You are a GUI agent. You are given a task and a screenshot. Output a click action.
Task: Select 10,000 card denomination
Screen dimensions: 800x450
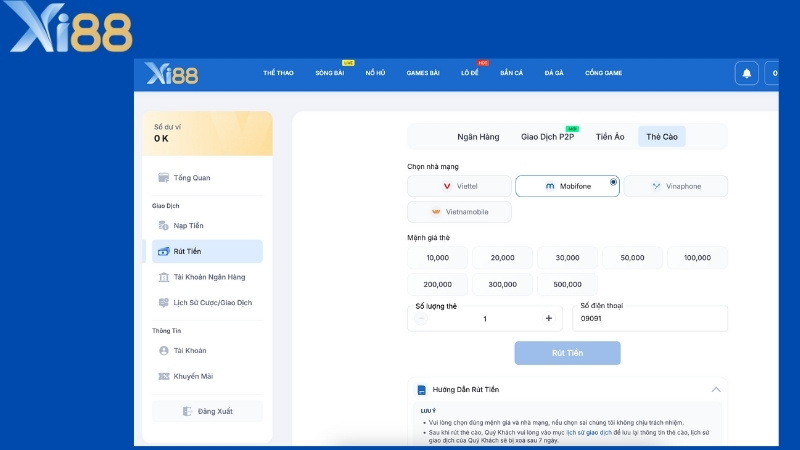pyautogui.click(x=437, y=258)
